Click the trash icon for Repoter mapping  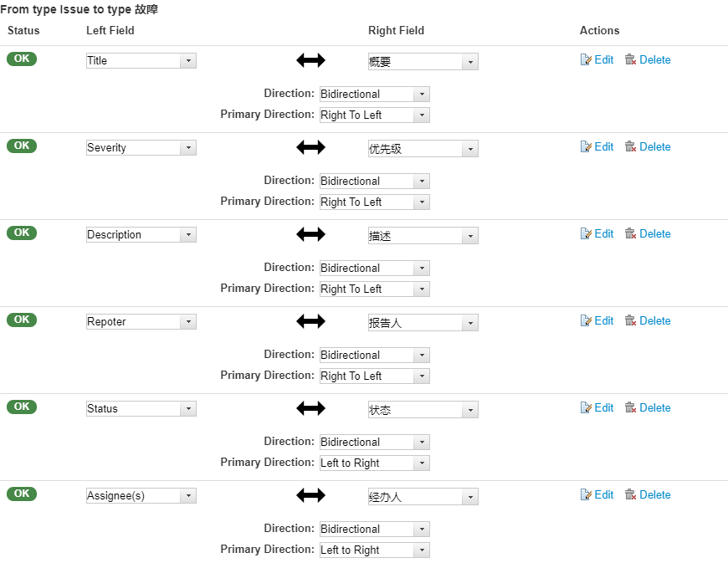coord(630,321)
